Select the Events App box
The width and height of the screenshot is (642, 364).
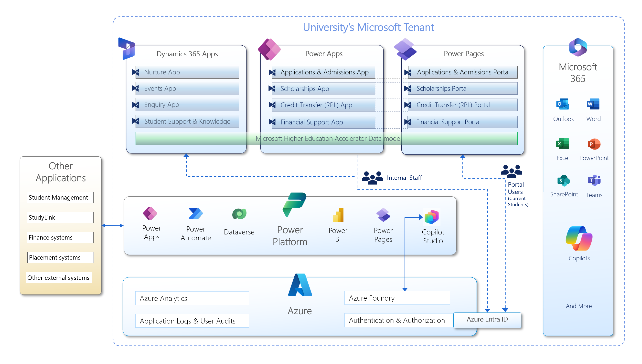point(187,88)
